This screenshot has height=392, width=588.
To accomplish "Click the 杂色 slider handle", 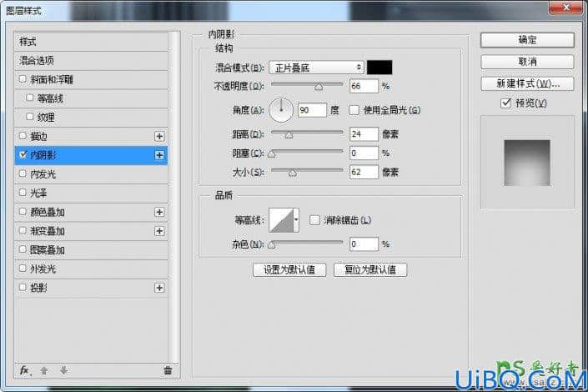I will click(x=272, y=245).
